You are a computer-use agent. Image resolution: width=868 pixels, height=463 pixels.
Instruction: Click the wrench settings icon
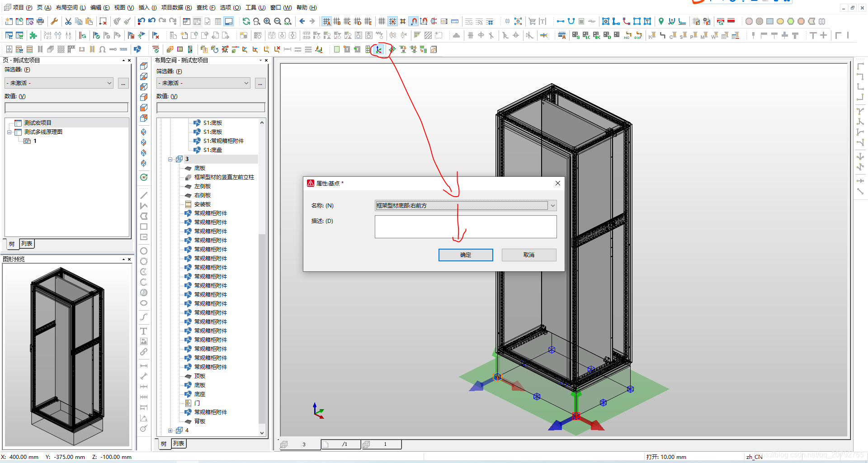(54, 21)
